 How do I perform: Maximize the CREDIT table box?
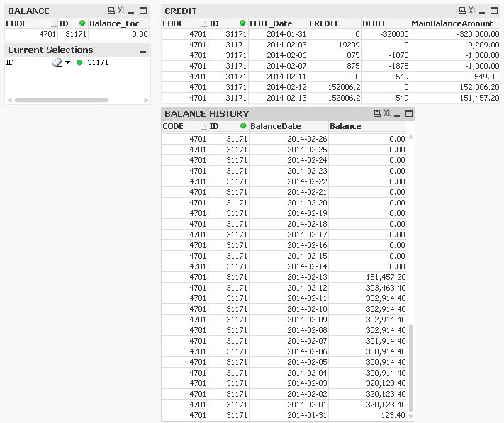point(494,11)
